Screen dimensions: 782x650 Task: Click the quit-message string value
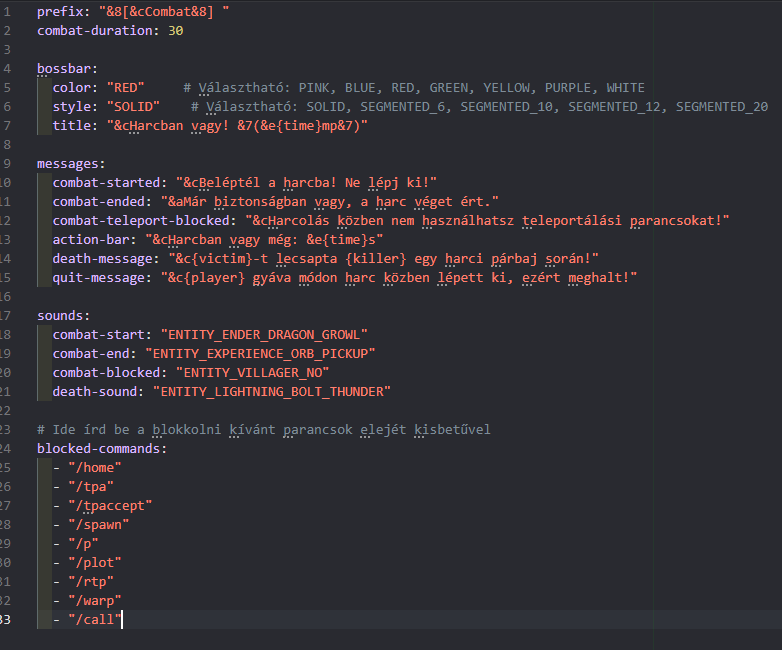[x=399, y=278]
